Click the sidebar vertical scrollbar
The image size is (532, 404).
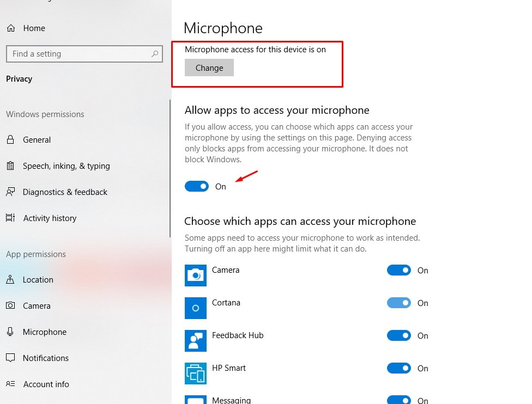click(170, 169)
